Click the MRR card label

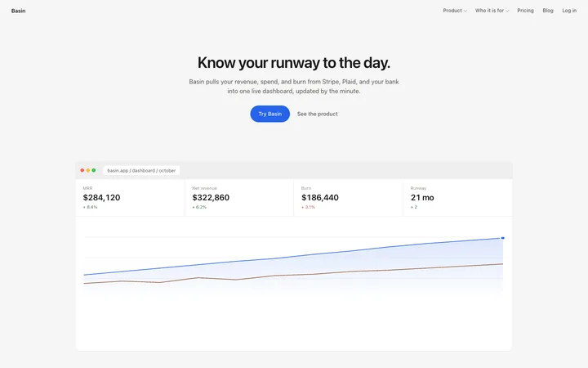pyautogui.click(x=87, y=188)
